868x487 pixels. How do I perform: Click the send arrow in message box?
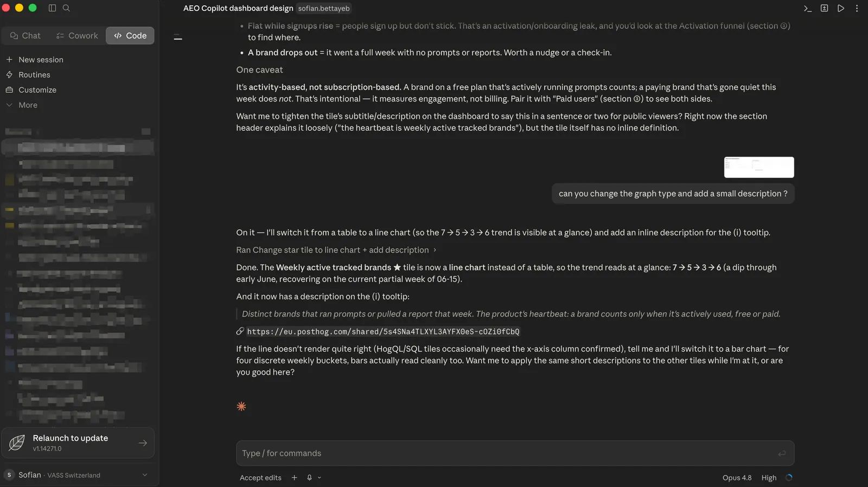click(781, 453)
